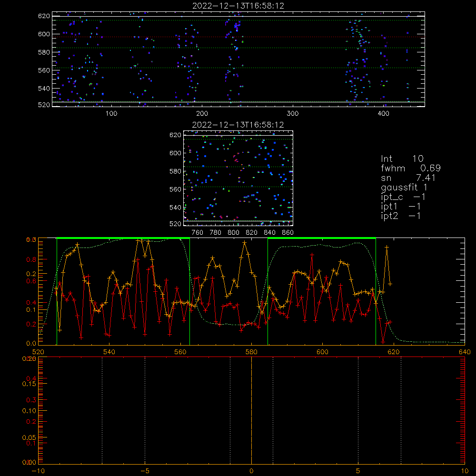476x476 pixels.
Task: Click the left green bar atop profile plot
Action: (123, 238)
